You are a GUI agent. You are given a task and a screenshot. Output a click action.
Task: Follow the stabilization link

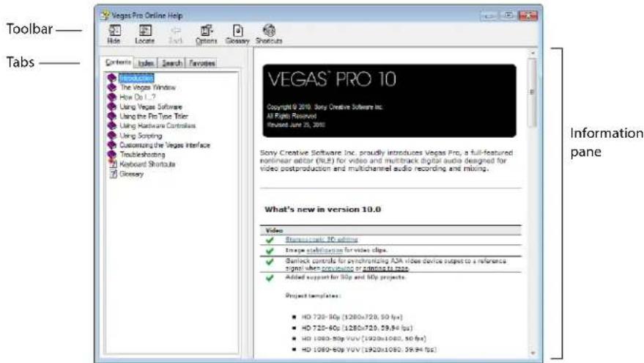click(325, 250)
